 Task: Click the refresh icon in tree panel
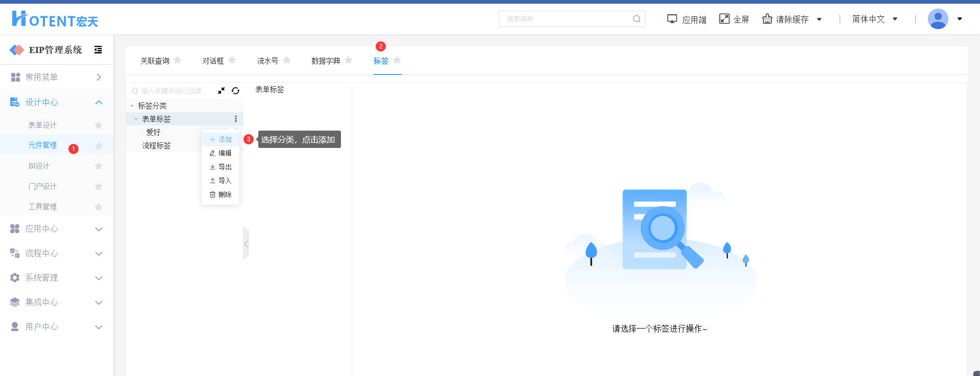pyautogui.click(x=235, y=91)
